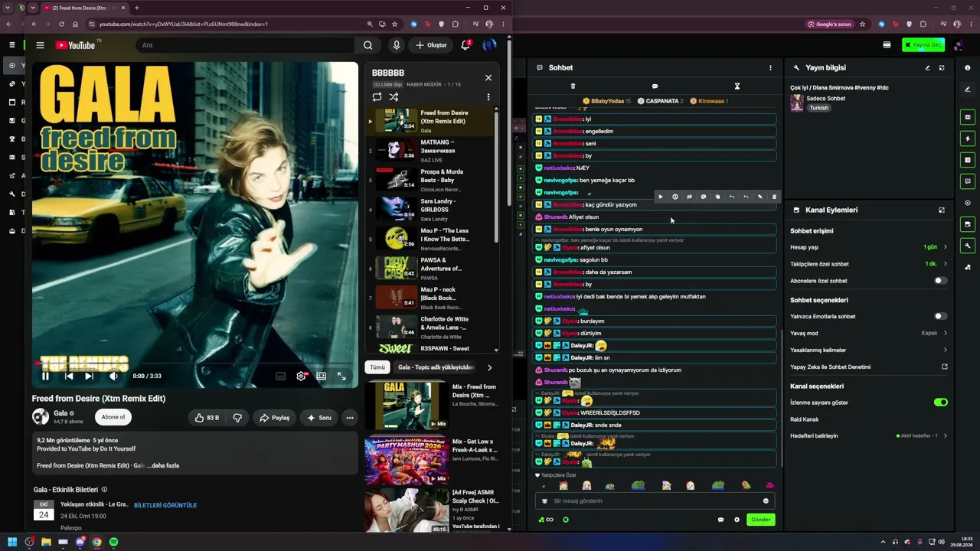Click the YouTube search magnifier button

(x=368, y=45)
